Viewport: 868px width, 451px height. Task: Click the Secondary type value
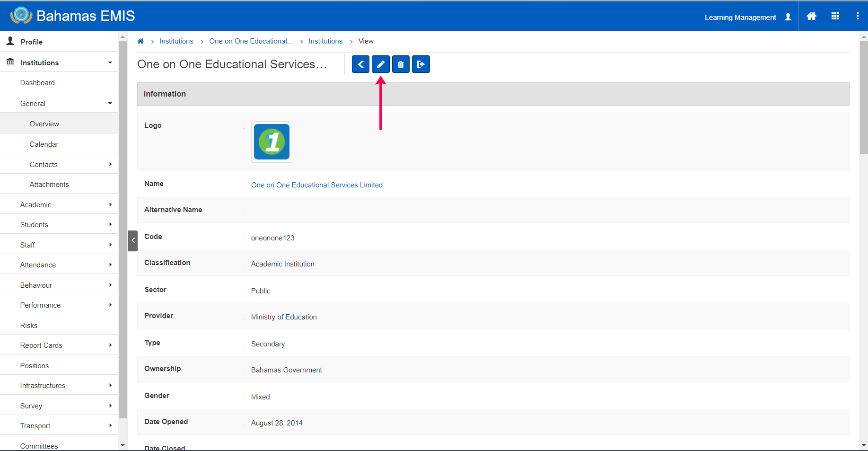pos(268,344)
